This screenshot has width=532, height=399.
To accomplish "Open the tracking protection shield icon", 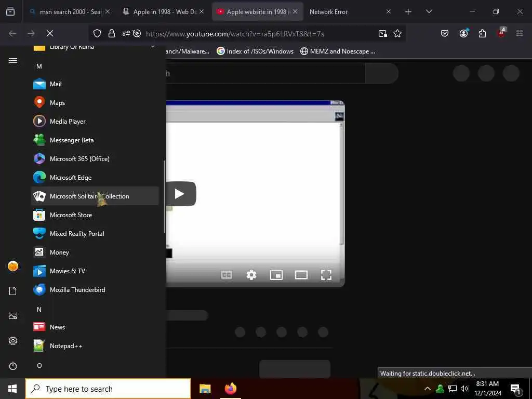I will point(97,33).
